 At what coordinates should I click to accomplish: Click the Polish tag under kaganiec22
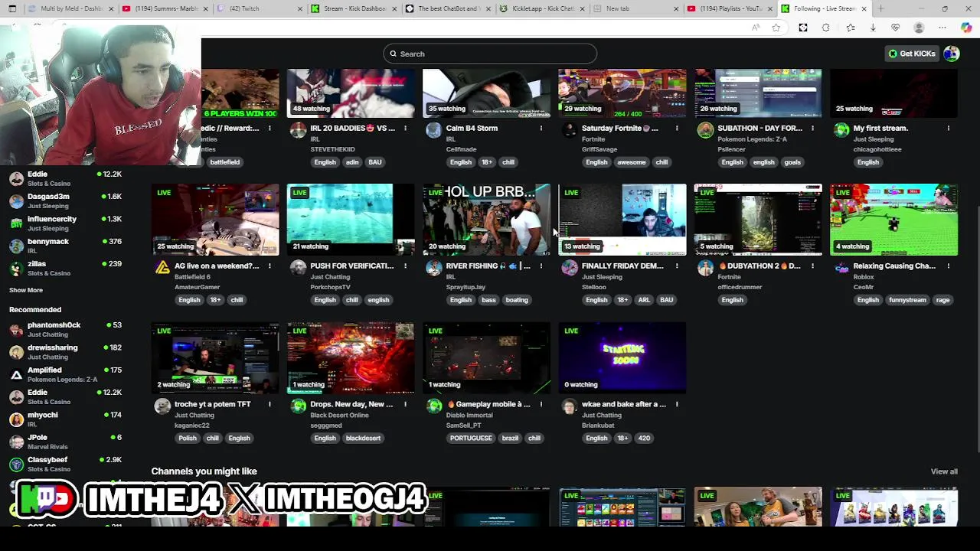(x=188, y=439)
